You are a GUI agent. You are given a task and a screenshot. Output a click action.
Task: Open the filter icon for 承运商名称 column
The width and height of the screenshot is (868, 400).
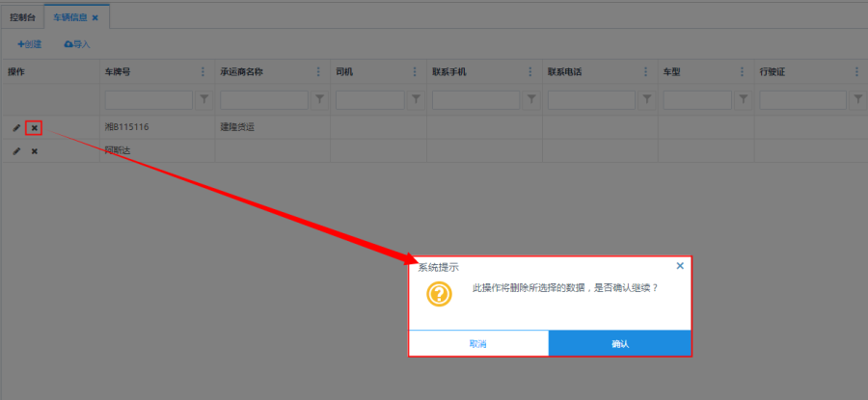coord(319,99)
